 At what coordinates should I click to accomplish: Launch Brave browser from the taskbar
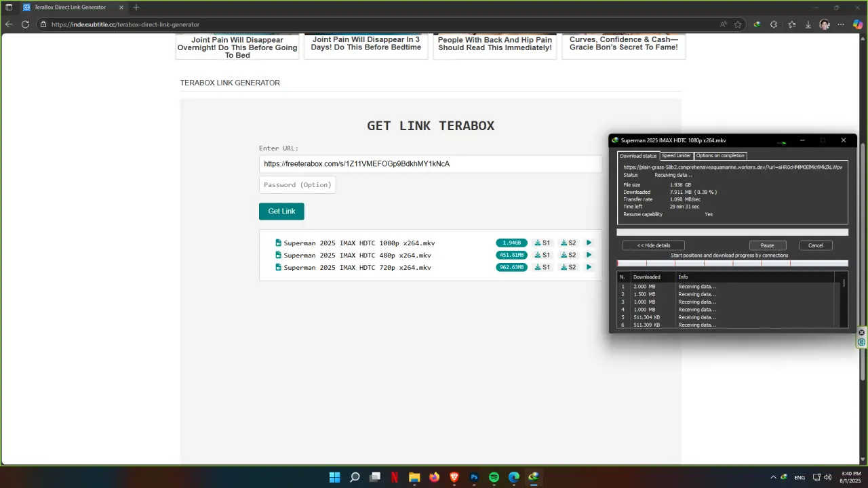(454, 477)
